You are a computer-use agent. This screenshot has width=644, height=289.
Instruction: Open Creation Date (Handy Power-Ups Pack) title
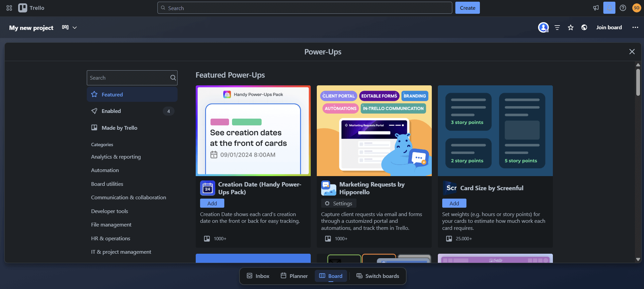point(260,188)
